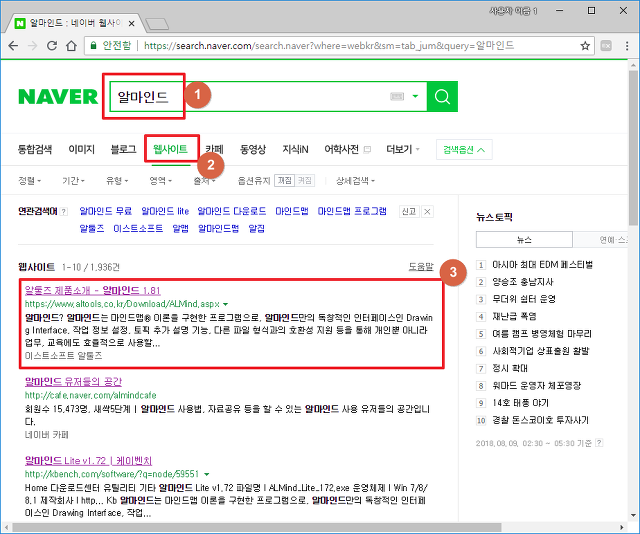Viewport: 640px width, 534px height.
Task: Click scrollbar down arrow
Action: pyautogui.click(x=633, y=515)
